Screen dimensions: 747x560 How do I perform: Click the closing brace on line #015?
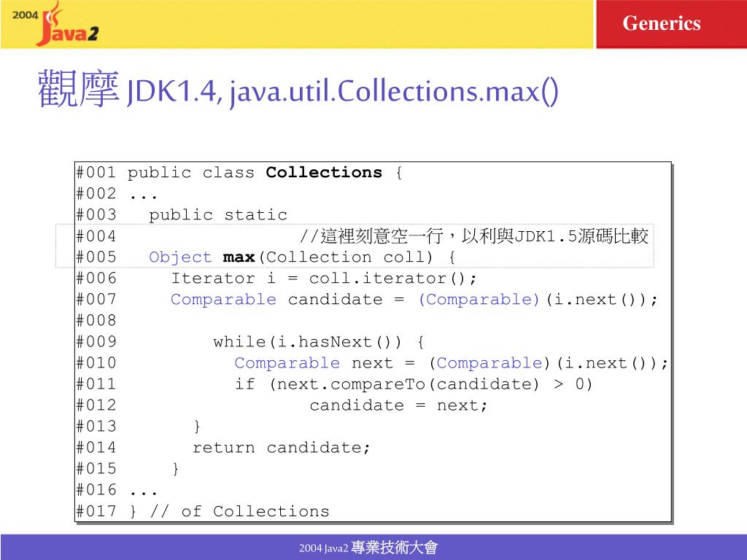[176, 469]
